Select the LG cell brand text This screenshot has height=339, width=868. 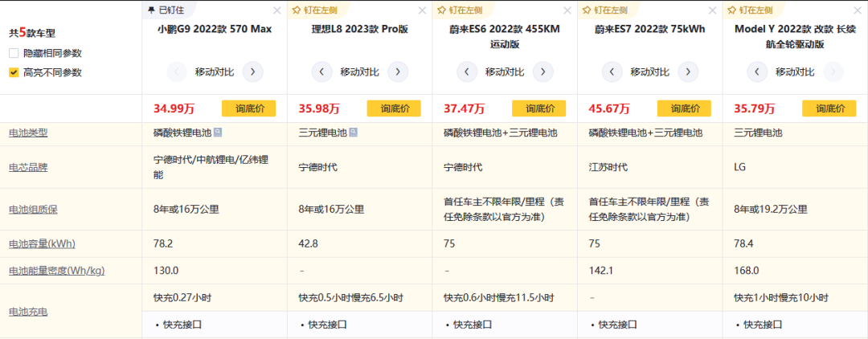click(x=739, y=167)
